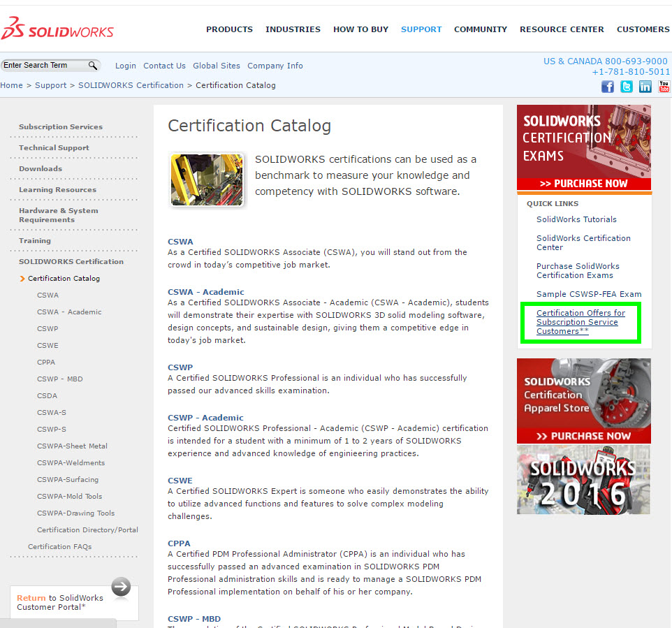
Task: Go to Support in the breadcrumb
Action: pos(50,85)
